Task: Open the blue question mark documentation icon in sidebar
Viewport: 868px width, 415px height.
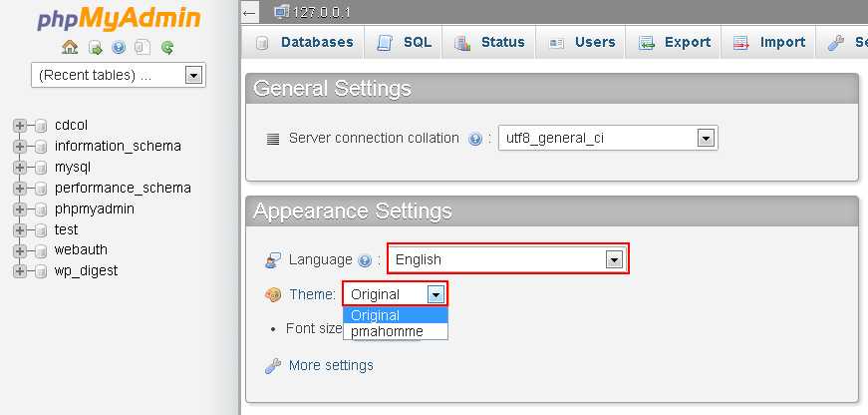Action: tap(119, 48)
